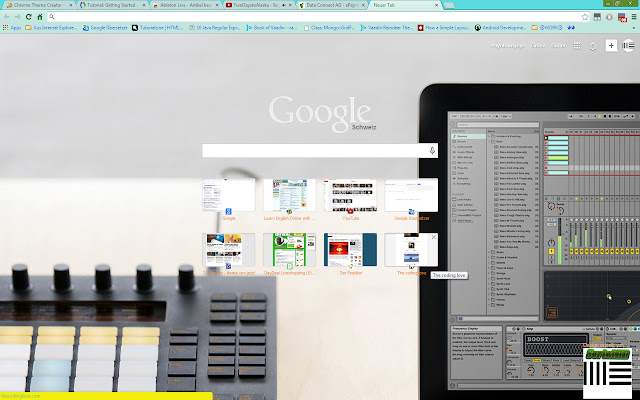Open the Google apps grid icon
Viewport: 640px width, 400px height.
[x=577, y=46]
